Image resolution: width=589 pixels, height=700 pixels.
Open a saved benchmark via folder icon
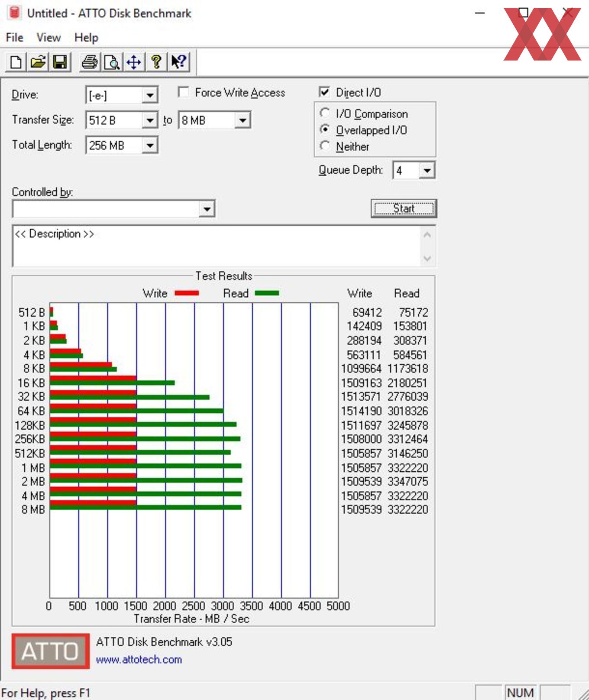(x=38, y=62)
